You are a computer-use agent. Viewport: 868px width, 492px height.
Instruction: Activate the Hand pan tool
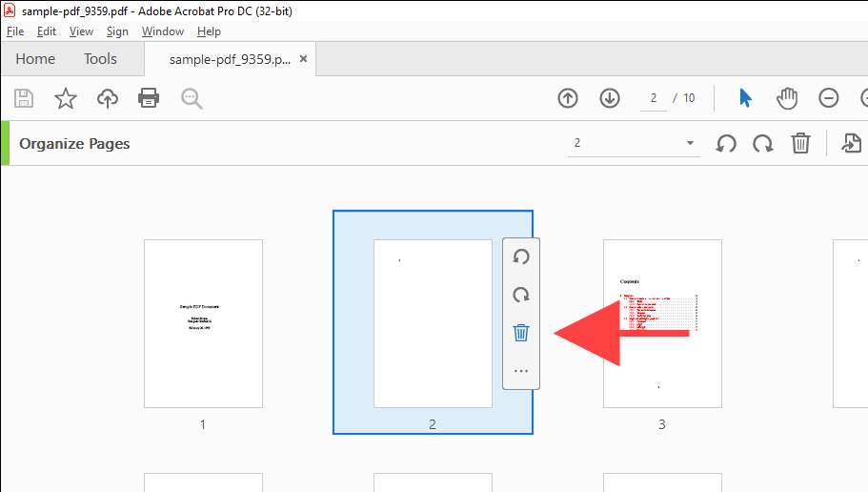coord(787,98)
